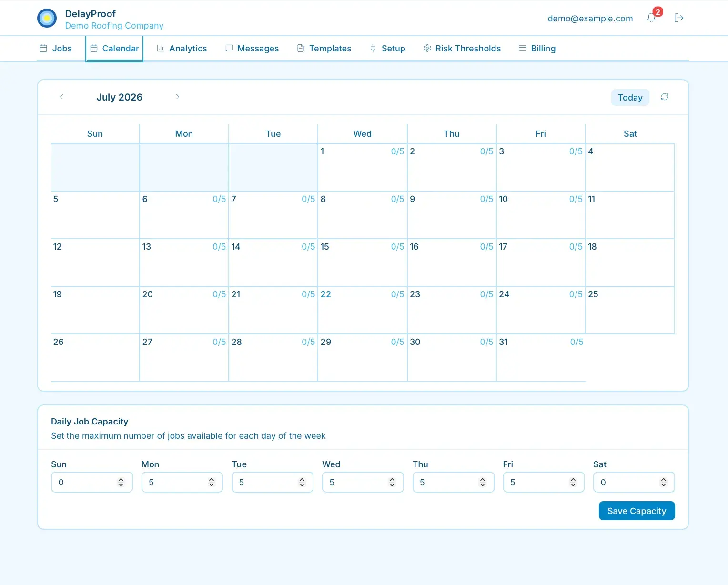Click the Wed capacity stepper arrows
The image size is (728, 585).
pyautogui.click(x=392, y=482)
